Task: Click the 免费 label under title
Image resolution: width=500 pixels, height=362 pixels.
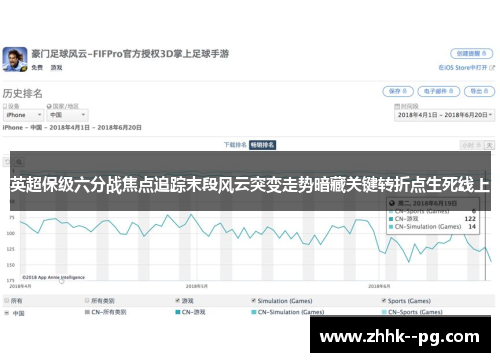Action: pyautogui.click(x=37, y=68)
